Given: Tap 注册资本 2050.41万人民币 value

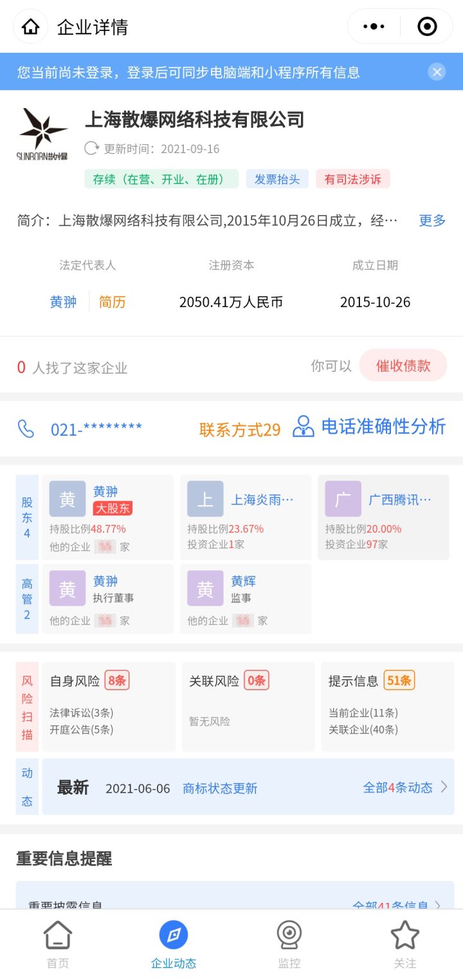Looking at the screenshot, I should pos(231,302).
